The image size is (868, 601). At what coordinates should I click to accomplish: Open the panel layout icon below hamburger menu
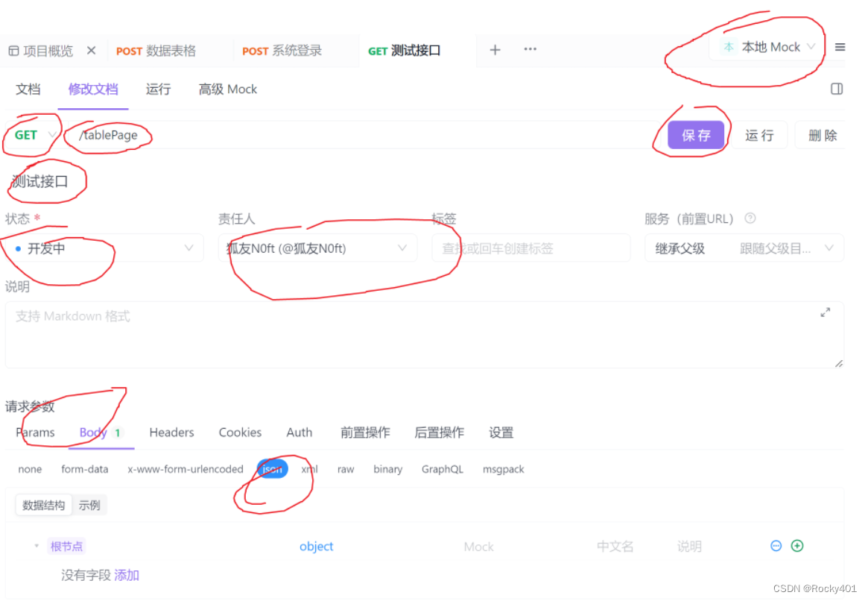pos(836,89)
